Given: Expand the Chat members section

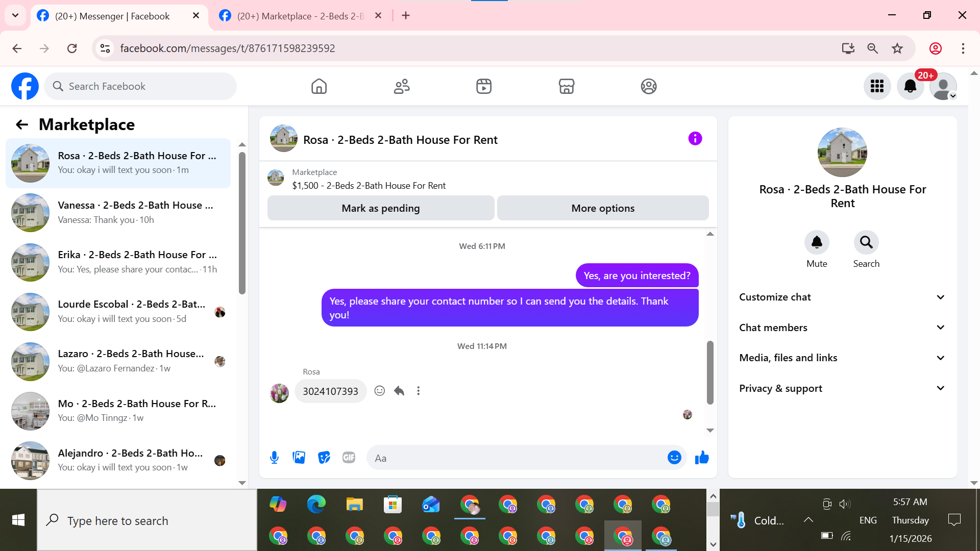Looking at the screenshot, I should click(x=842, y=328).
